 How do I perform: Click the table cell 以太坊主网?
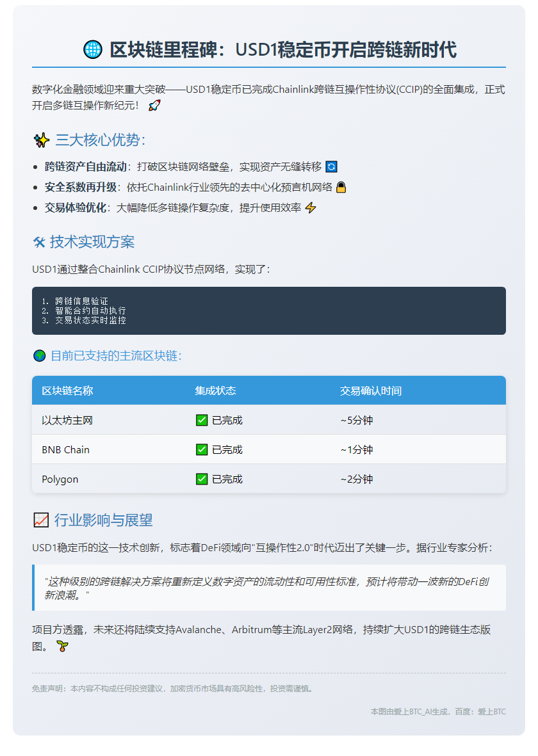(x=67, y=421)
